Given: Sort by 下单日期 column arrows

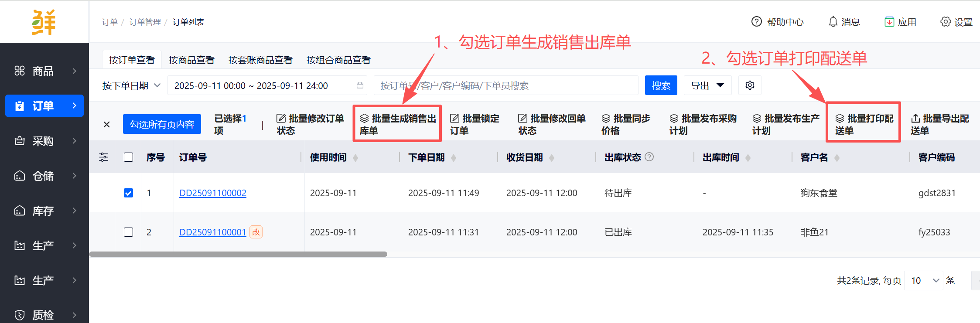Looking at the screenshot, I should (454, 158).
